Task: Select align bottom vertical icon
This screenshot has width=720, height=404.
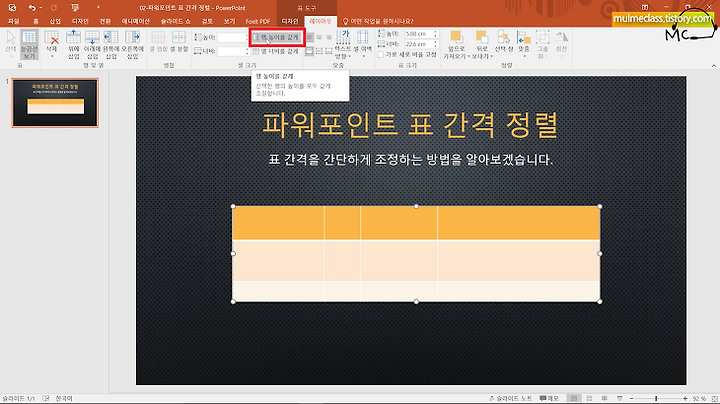Action: [x=329, y=51]
